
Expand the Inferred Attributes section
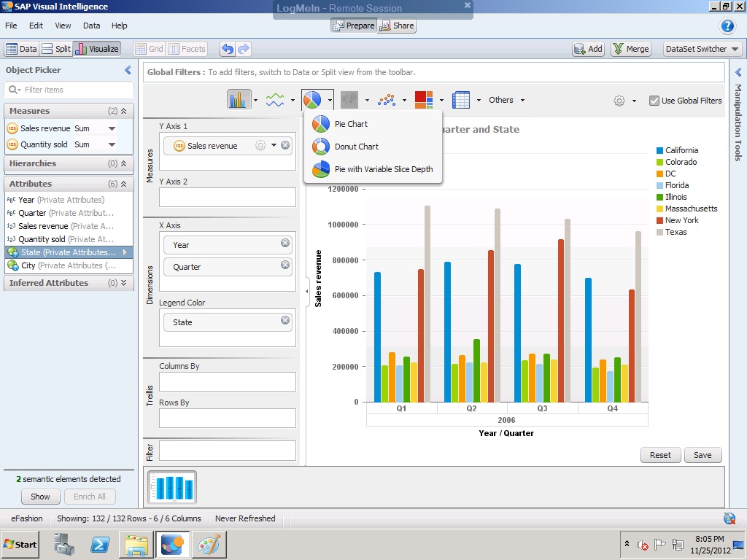click(x=123, y=283)
